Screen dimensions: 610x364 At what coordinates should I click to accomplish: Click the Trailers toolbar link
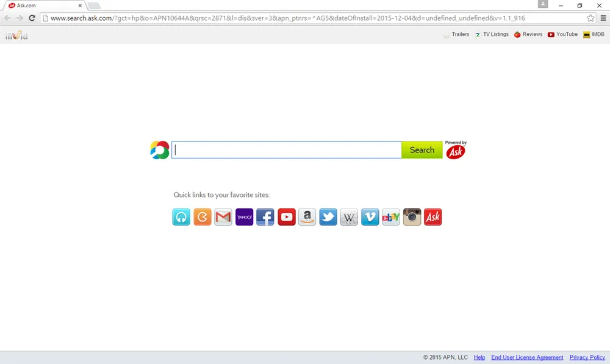point(456,35)
